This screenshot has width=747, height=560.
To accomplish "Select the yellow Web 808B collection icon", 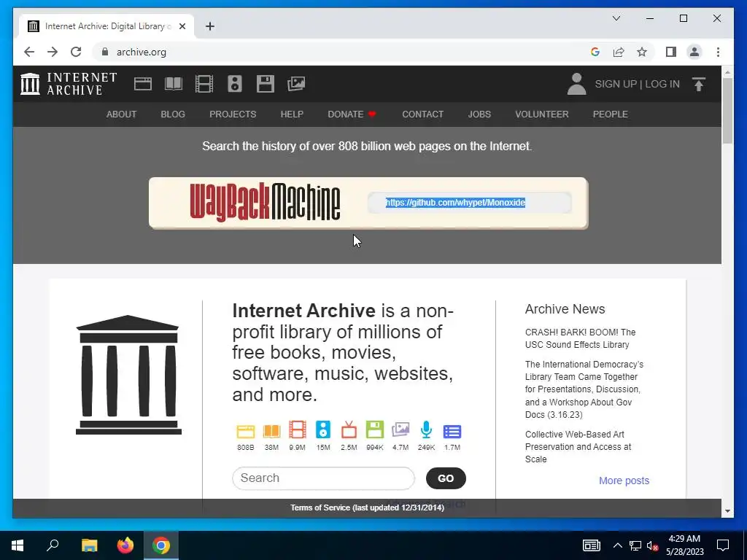I will (x=246, y=431).
